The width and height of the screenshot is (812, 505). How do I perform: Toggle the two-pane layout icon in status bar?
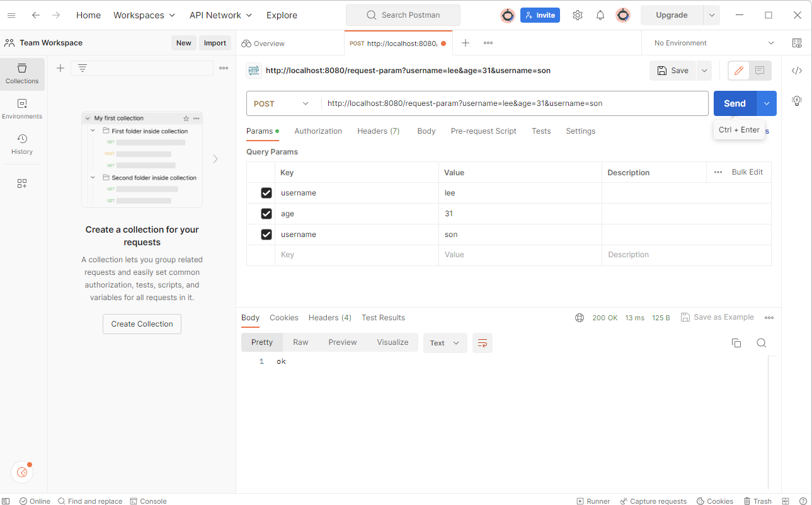point(786,501)
